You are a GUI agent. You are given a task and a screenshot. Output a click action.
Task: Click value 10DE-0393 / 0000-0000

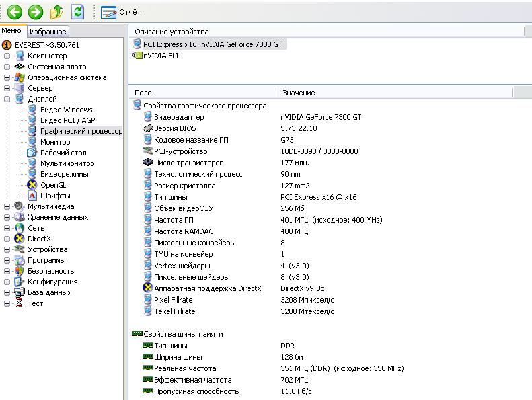tap(319, 151)
